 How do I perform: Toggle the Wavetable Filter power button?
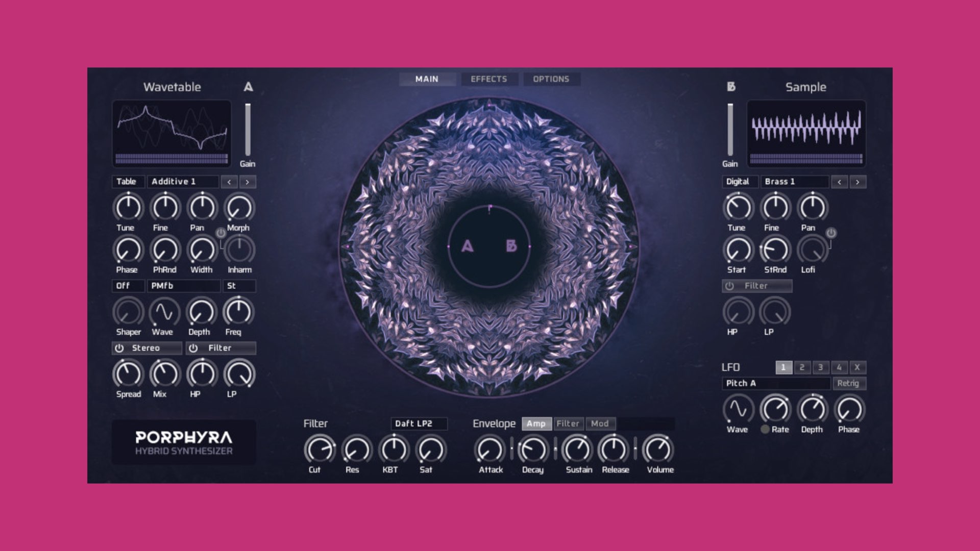193,348
